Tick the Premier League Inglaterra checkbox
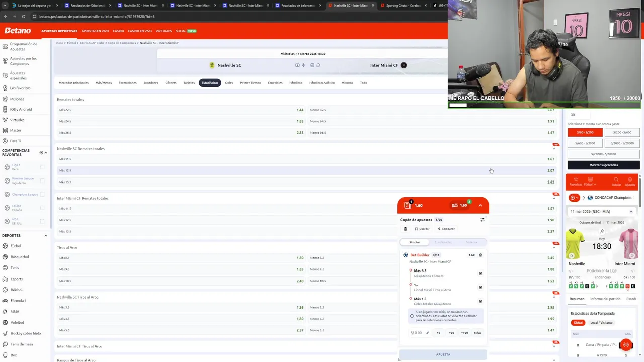This screenshot has width=644, height=362. tap(42, 180)
